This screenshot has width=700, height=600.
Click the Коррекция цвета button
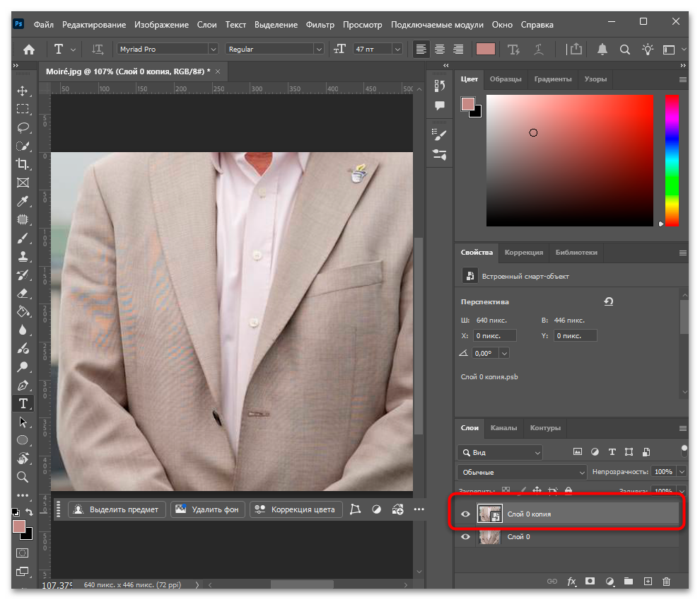pos(296,509)
